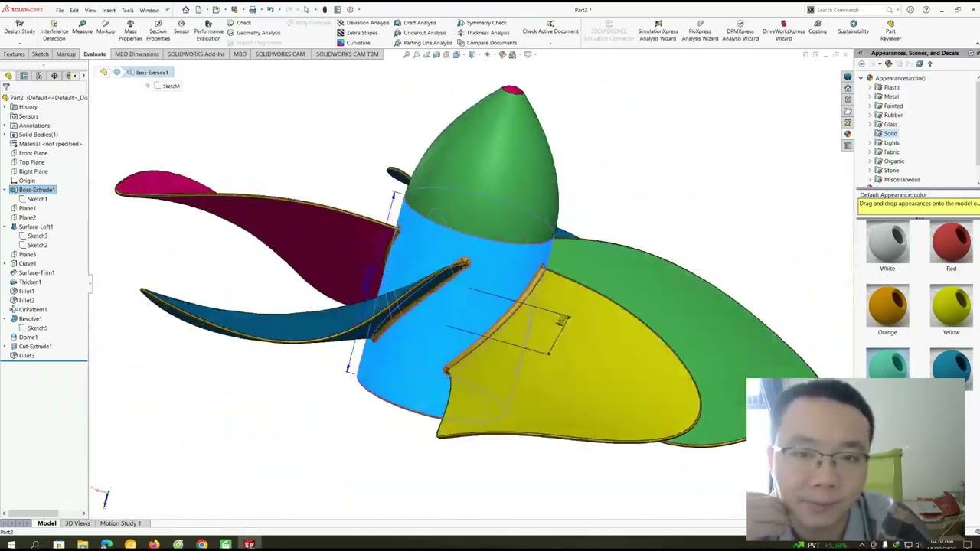Click the Back arrow in the Appearances panel
The image size is (980, 551).
(x=862, y=64)
